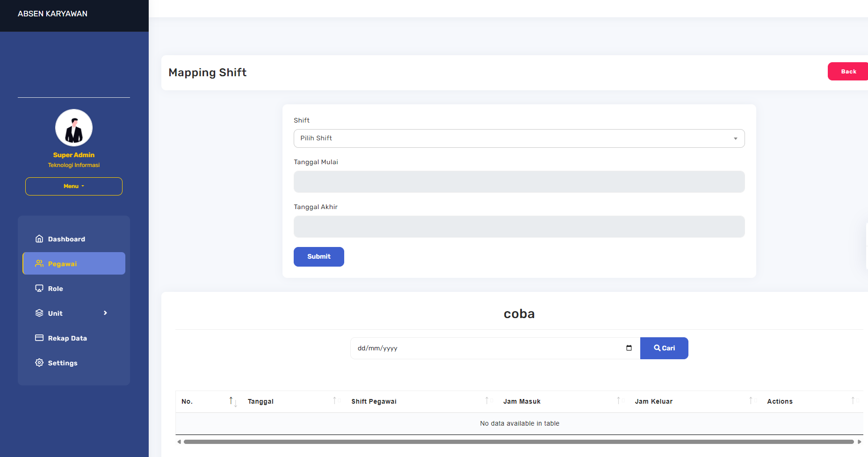
Task: Click the Pegawai users icon
Action: (x=39, y=263)
